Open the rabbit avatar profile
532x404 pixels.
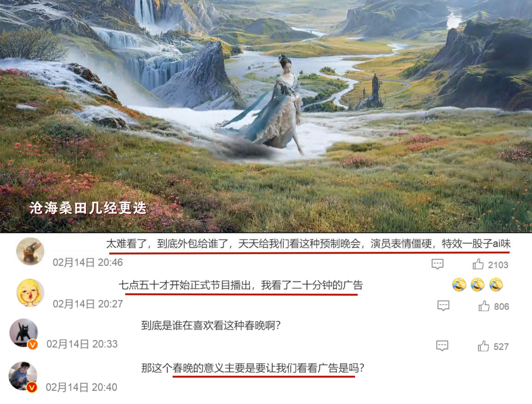(x=30, y=251)
